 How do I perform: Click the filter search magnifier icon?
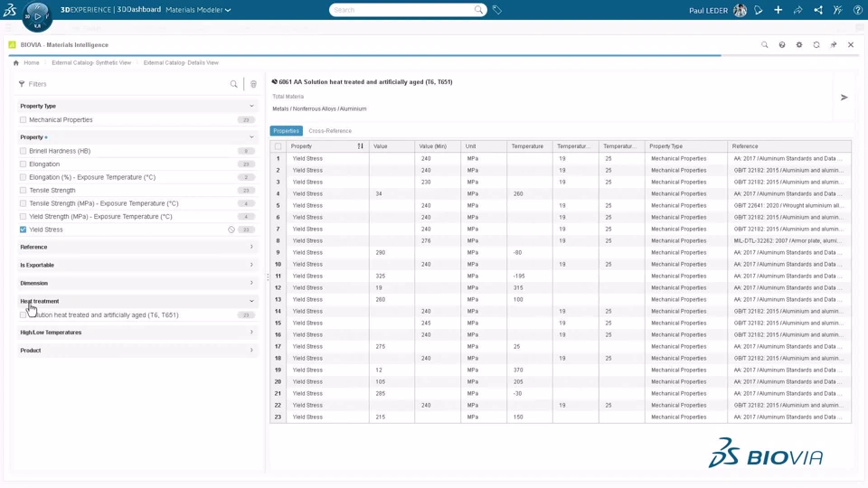click(233, 84)
